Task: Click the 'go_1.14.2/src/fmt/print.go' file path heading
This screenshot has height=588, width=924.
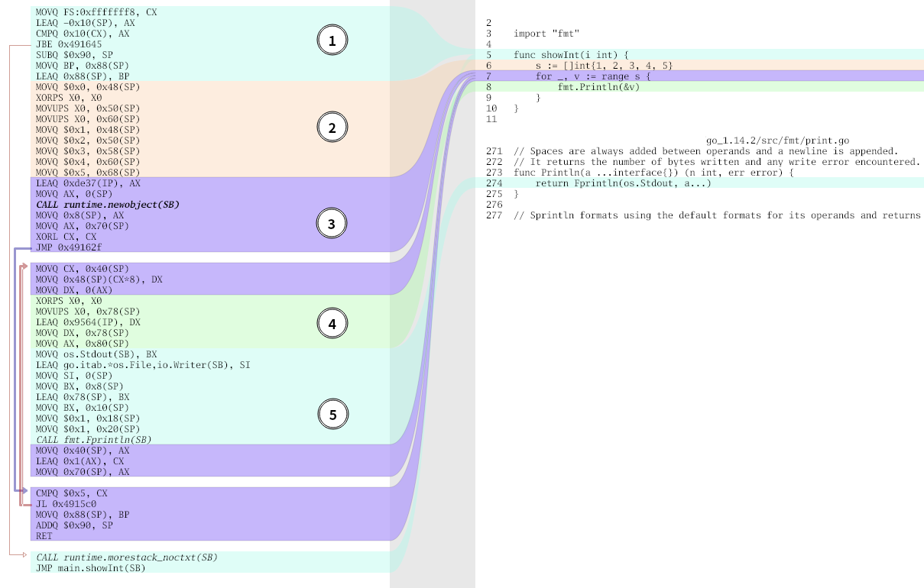Action: (x=777, y=141)
